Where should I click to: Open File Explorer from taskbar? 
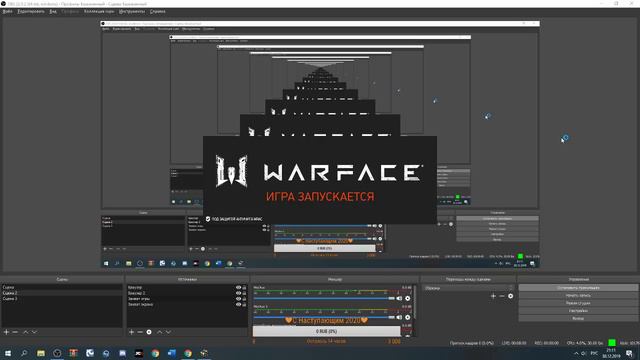41,353
